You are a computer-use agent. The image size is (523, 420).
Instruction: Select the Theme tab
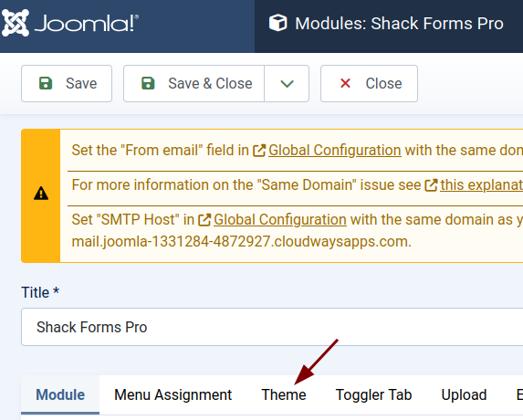[x=284, y=394]
